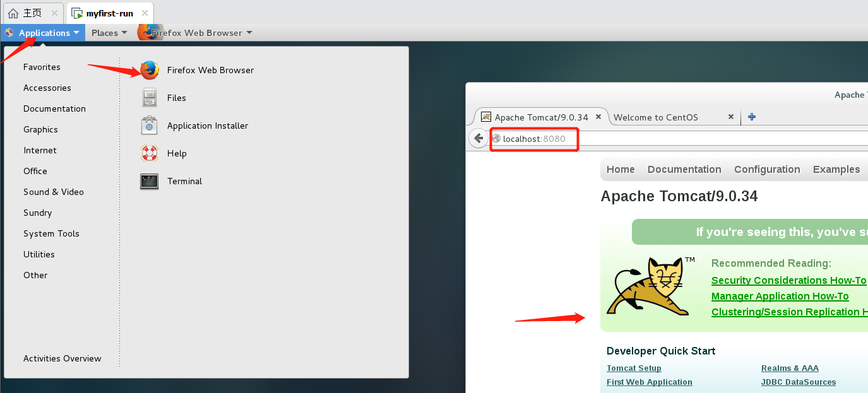Viewport: 868px width, 393px height.
Task: Open the Files manager icon
Action: pyautogui.click(x=149, y=98)
